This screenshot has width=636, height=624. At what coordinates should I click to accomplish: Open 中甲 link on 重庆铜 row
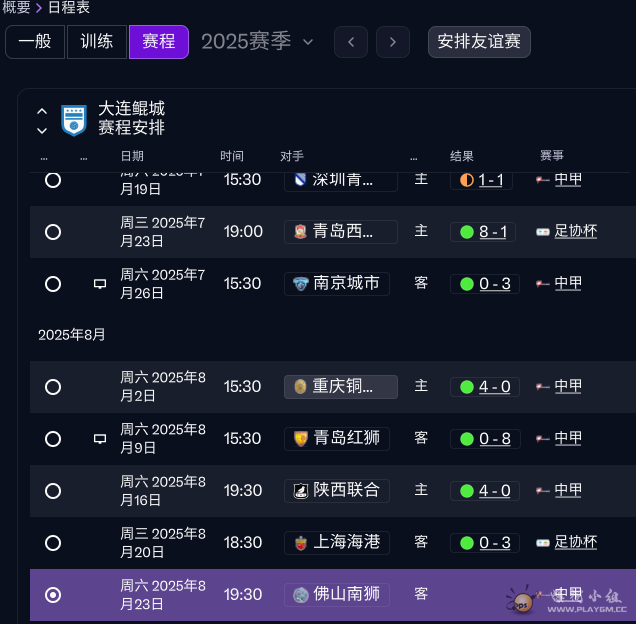coord(568,386)
